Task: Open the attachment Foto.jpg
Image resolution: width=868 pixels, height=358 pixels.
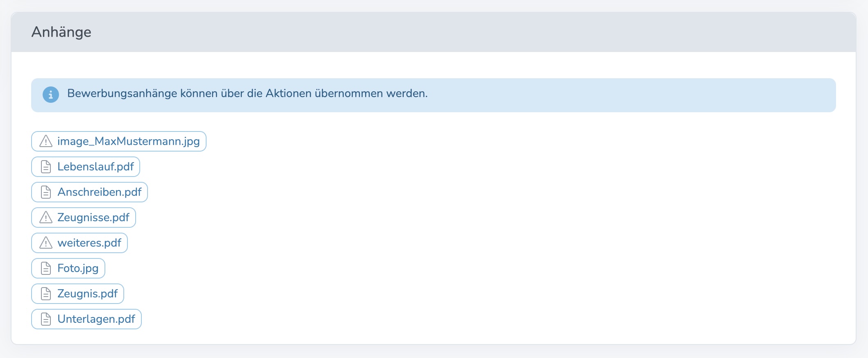Action: pyautogui.click(x=77, y=268)
